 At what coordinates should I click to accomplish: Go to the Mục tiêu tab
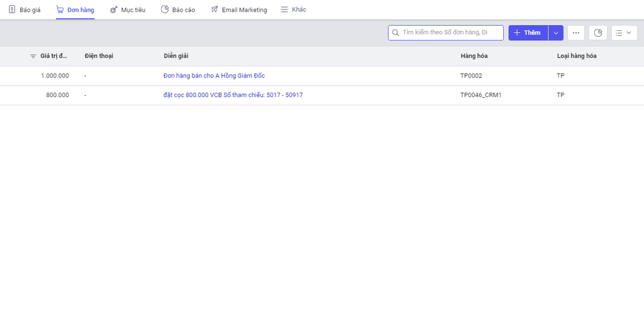pos(127,10)
